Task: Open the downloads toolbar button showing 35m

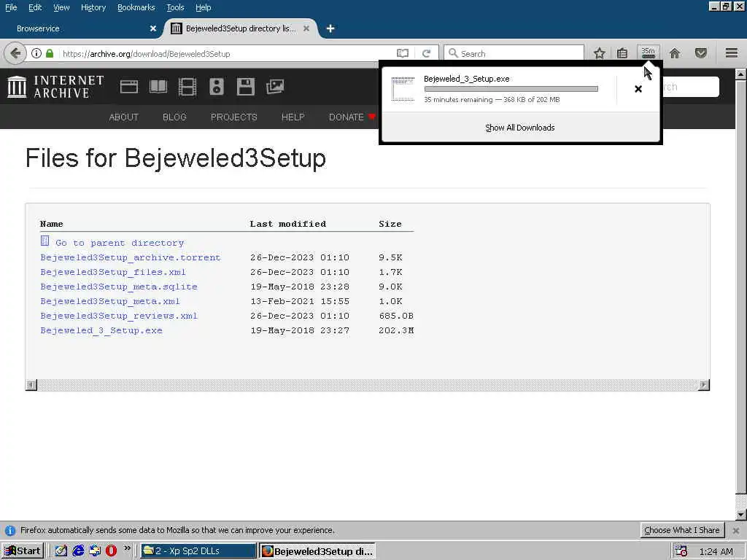Action: 648,52
